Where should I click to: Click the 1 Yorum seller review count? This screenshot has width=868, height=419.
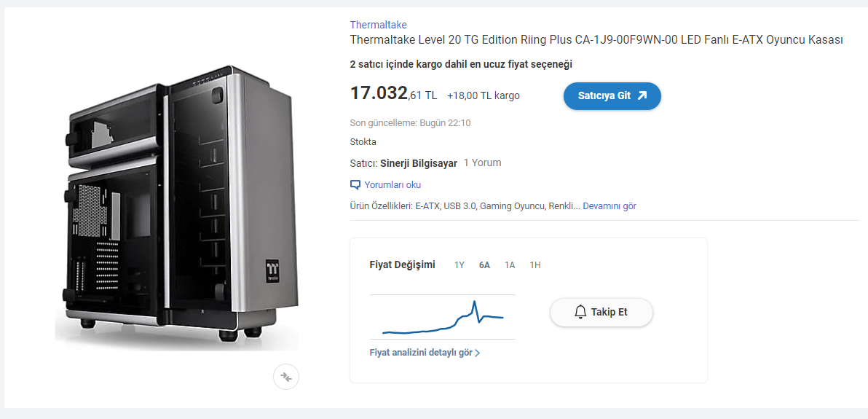482,163
